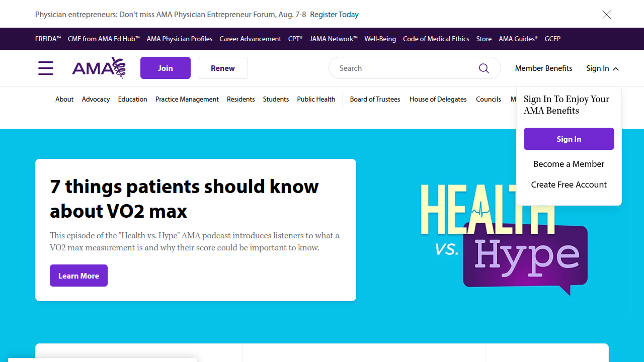Open Public Health section
Screen dimensions: 644x362
[x=316, y=99]
